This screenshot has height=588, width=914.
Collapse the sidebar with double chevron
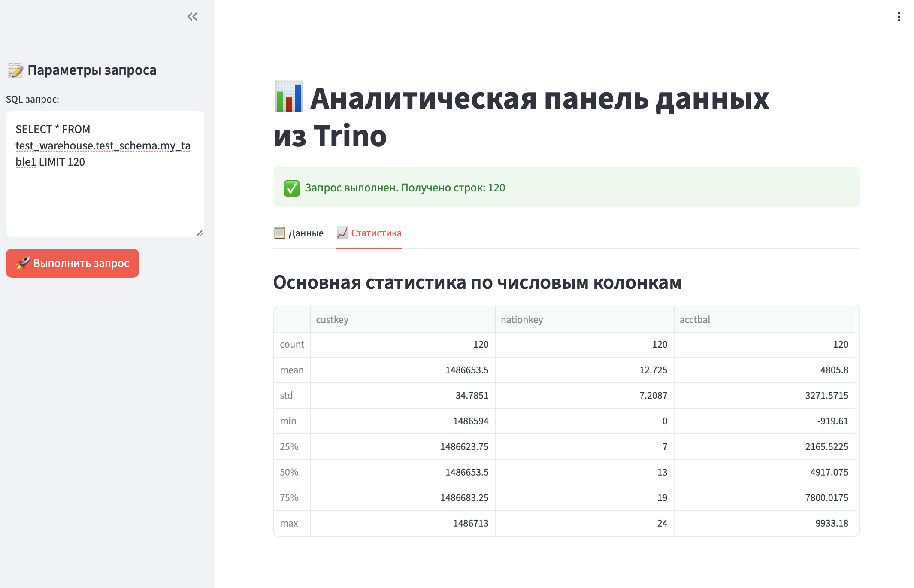tap(192, 17)
